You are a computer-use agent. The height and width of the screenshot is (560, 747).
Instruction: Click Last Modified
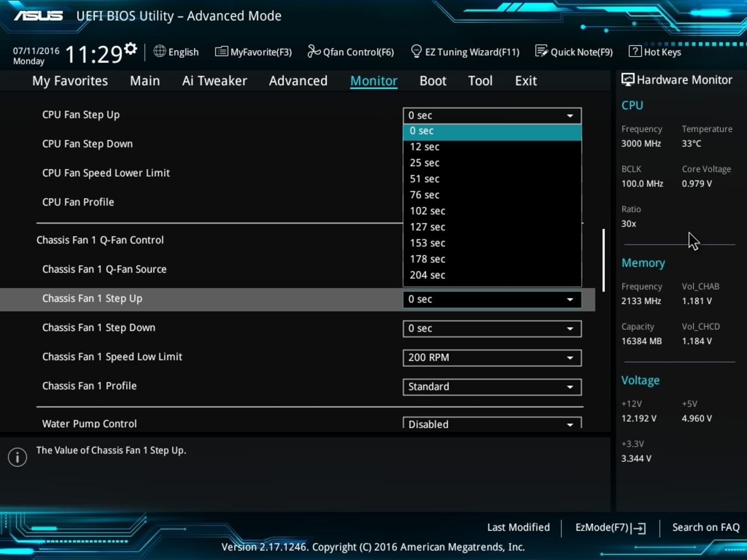tap(519, 528)
